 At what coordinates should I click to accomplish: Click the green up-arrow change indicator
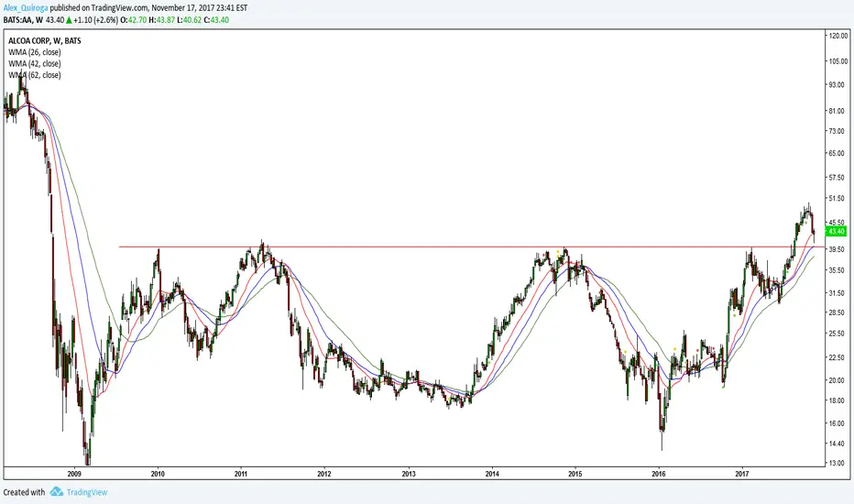69,20
